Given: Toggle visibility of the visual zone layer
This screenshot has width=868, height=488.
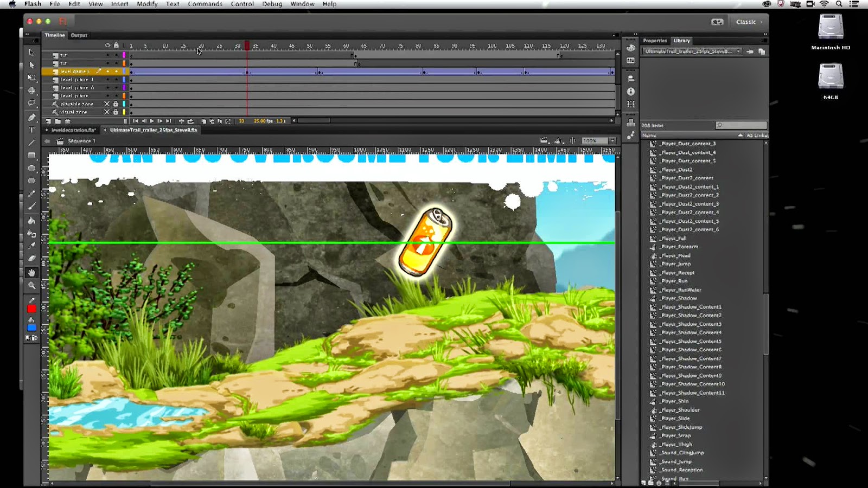Looking at the screenshot, I should (107, 112).
